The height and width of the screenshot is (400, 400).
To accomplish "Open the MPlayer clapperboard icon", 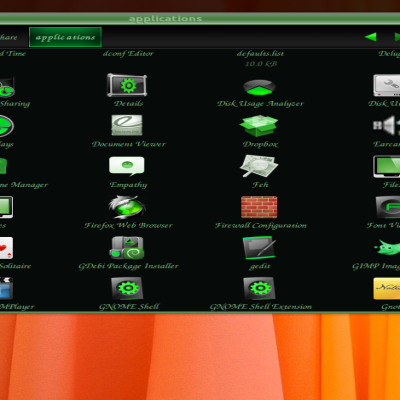I will [6, 288].
